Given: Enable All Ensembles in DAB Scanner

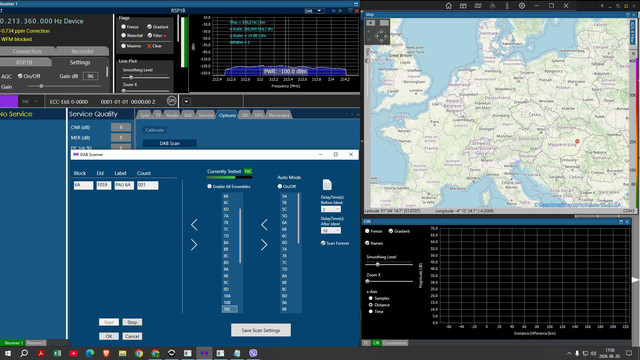Looking at the screenshot, I should tap(209, 186).
